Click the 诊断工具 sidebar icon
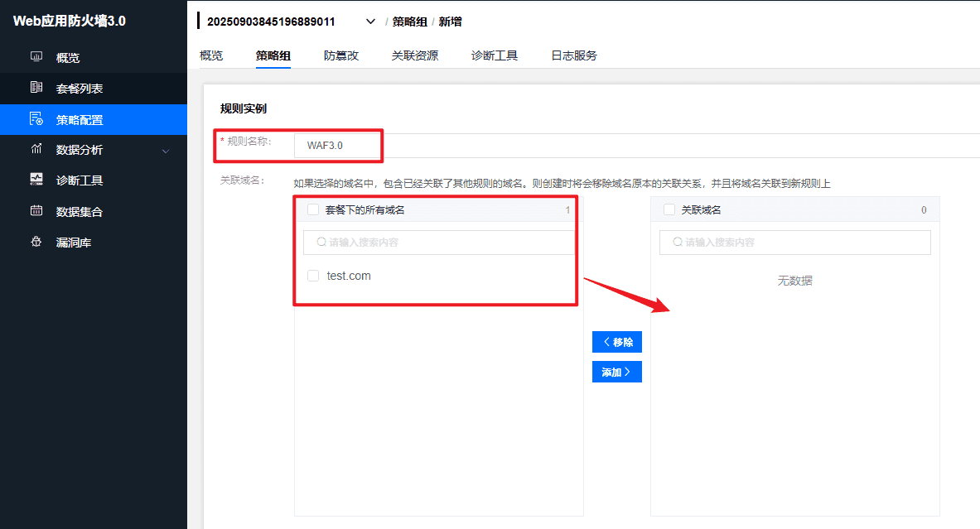 (x=36, y=180)
